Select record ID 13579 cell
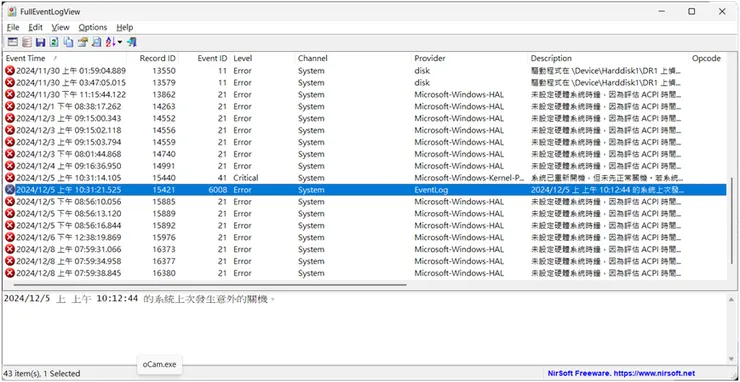The height and width of the screenshot is (382, 740). (164, 83)
